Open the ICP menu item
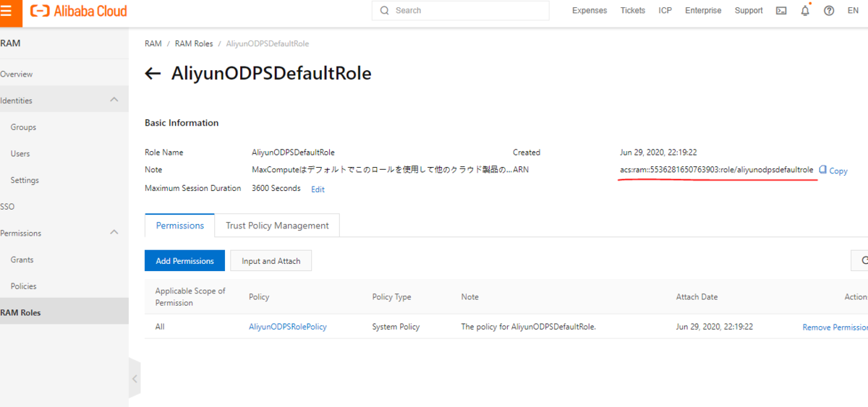The image size is (868, 407). [665, 11]
